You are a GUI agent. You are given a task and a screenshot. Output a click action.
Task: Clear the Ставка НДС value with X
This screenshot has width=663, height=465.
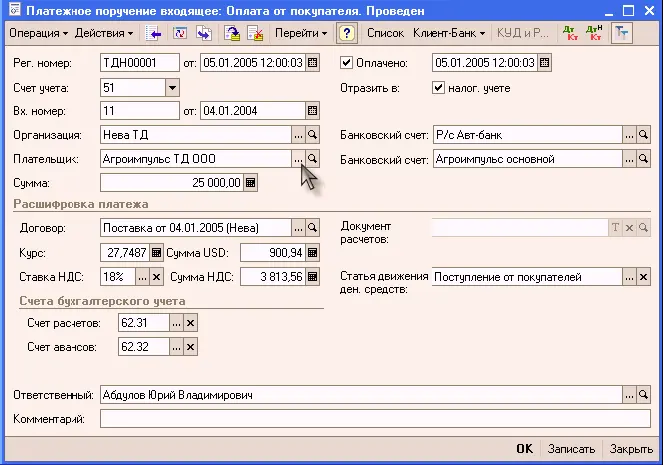pos(156,277)
